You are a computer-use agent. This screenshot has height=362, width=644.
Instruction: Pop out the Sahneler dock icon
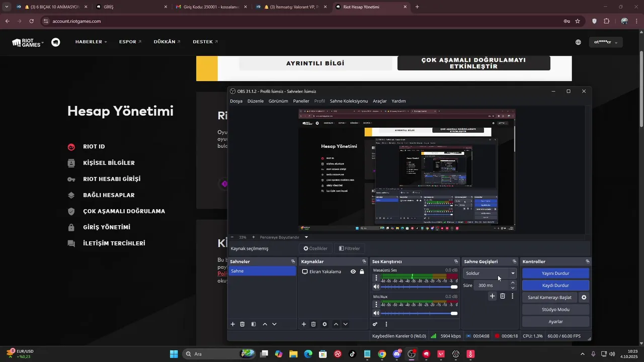pos(293,261)
